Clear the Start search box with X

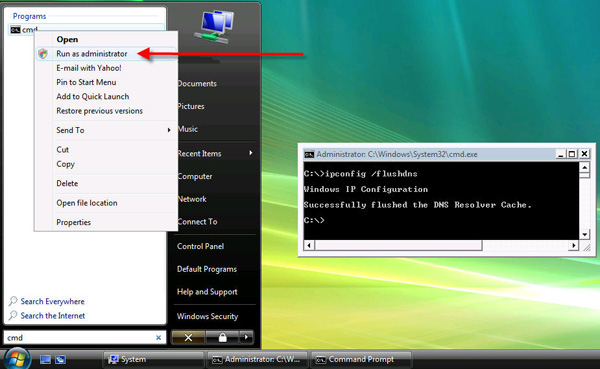[x=158, y=337]
